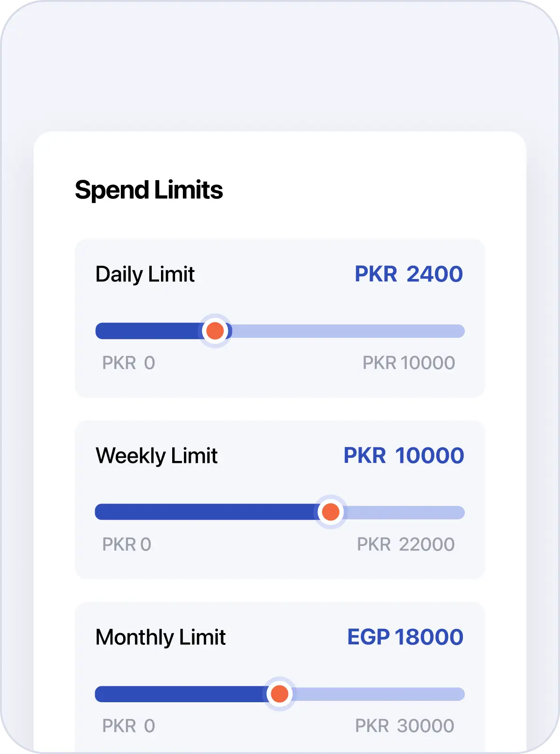
Task: Click the unfilled track of Daily Limit slider
Action: (348, 331)
